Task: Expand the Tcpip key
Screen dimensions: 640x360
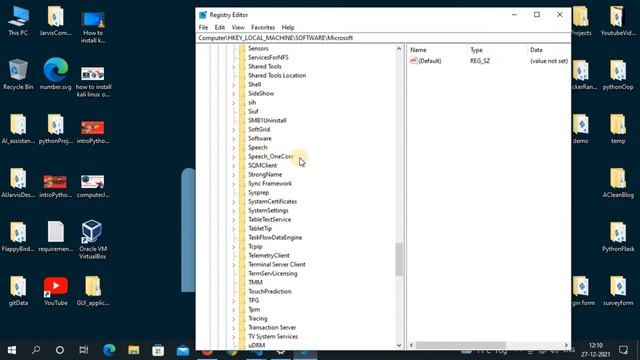Action: click(234, 247)
